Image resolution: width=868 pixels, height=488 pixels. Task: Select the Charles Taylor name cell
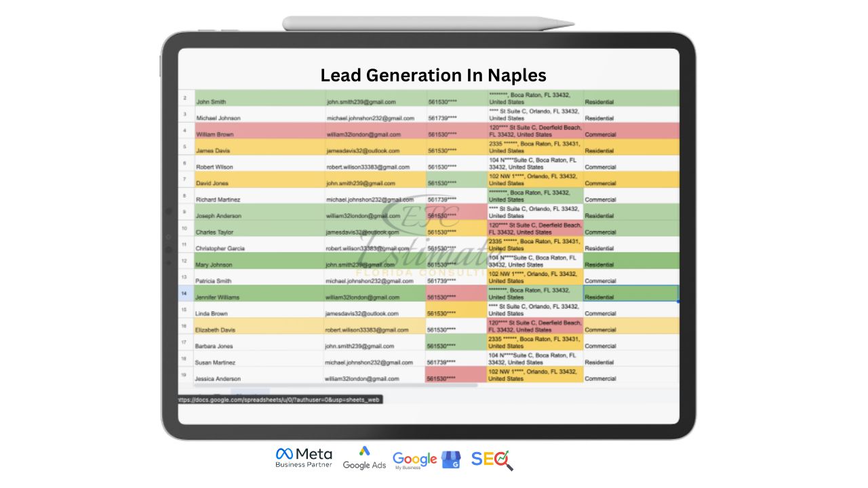tap(259, 228)
